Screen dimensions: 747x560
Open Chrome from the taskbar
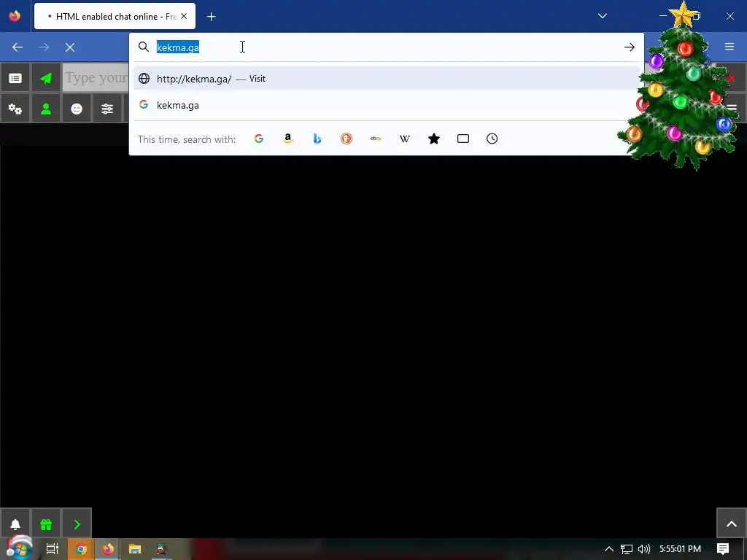[81, 549]
